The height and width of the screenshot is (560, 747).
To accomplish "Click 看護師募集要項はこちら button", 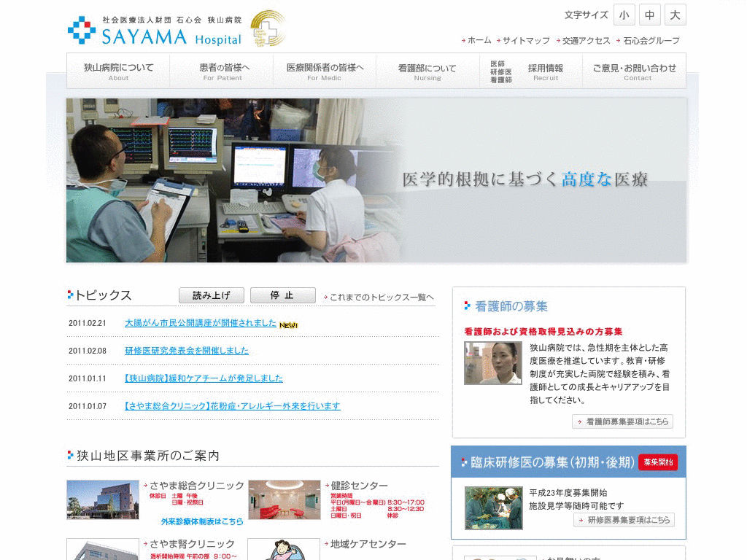I will [622, 421].
